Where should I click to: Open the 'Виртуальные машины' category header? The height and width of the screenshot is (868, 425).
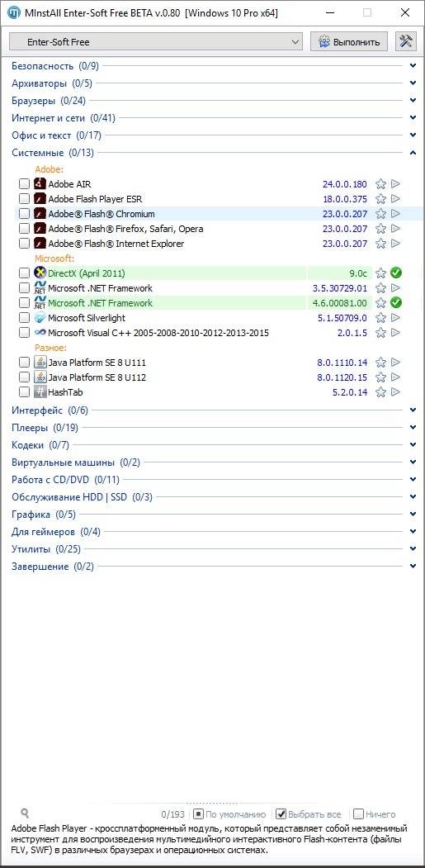(76, 462)
